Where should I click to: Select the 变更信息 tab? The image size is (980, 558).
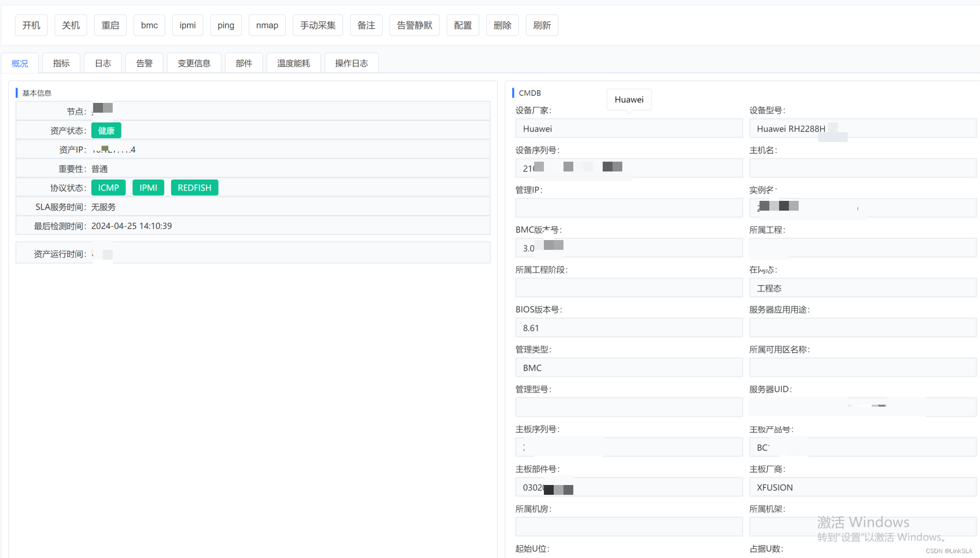pos(194,63)
